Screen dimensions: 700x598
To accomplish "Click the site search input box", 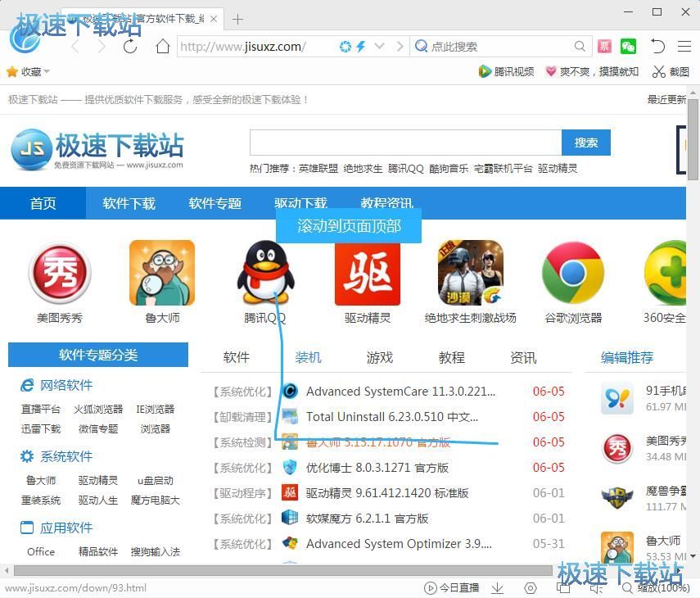I will pos(405,143).
